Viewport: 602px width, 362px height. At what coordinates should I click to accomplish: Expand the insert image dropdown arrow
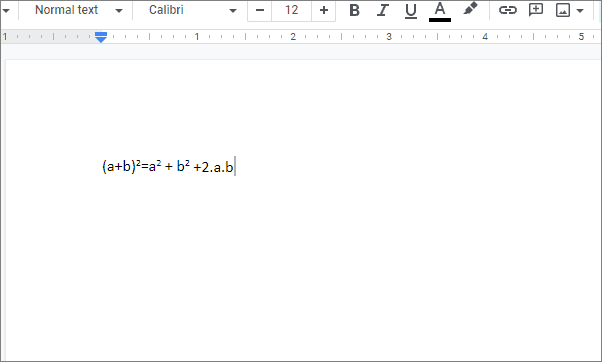(x=580, y=11)
